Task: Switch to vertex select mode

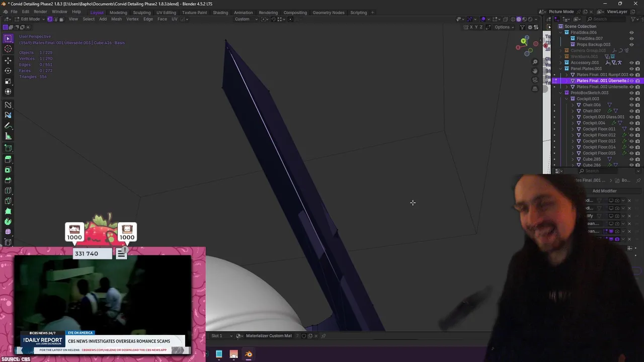Action: [x=50, y=19]
